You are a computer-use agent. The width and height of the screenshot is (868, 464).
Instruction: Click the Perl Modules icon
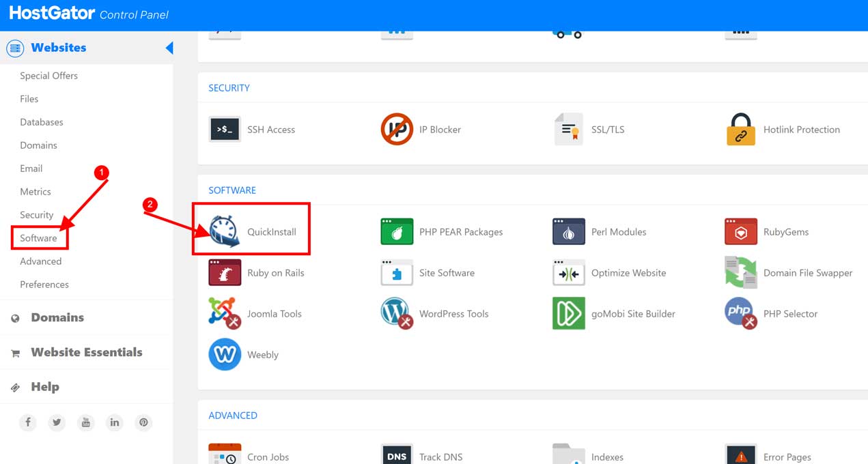tap(569, 231)
